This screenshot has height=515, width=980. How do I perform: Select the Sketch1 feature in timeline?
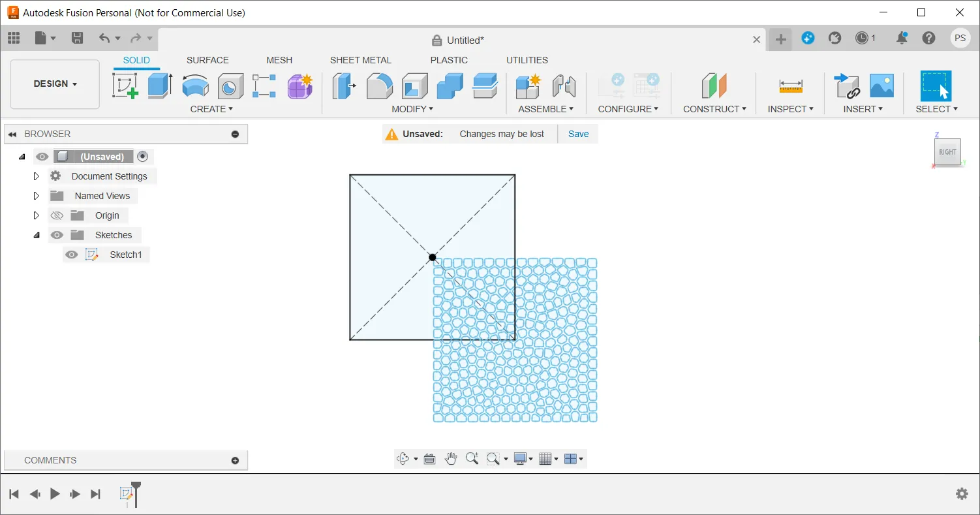click(127, 494)
